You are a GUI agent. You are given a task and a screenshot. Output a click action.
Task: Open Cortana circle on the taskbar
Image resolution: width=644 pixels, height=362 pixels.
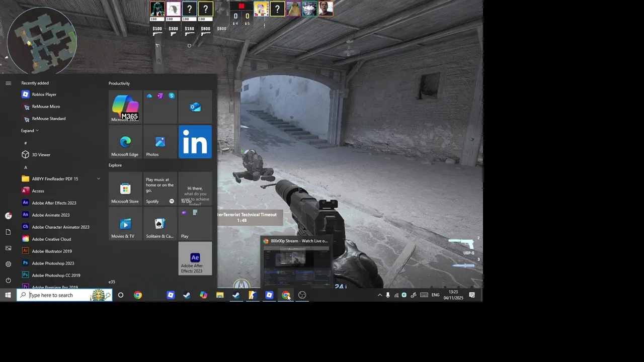click(121, 295)
